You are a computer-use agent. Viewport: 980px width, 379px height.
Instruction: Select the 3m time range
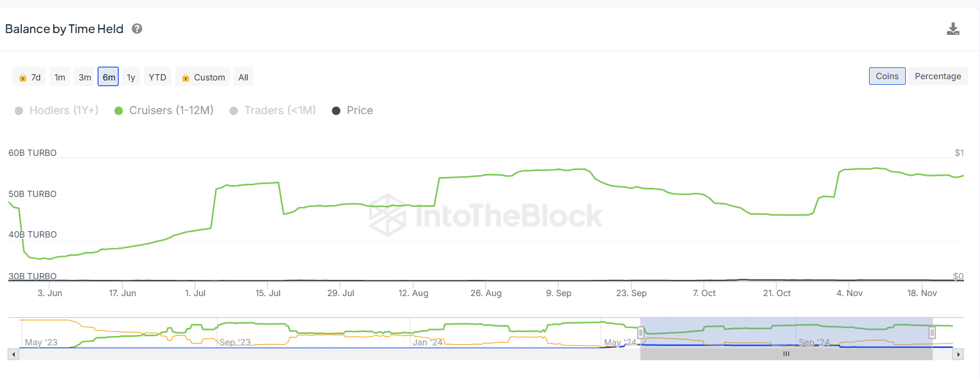[85, 77]
